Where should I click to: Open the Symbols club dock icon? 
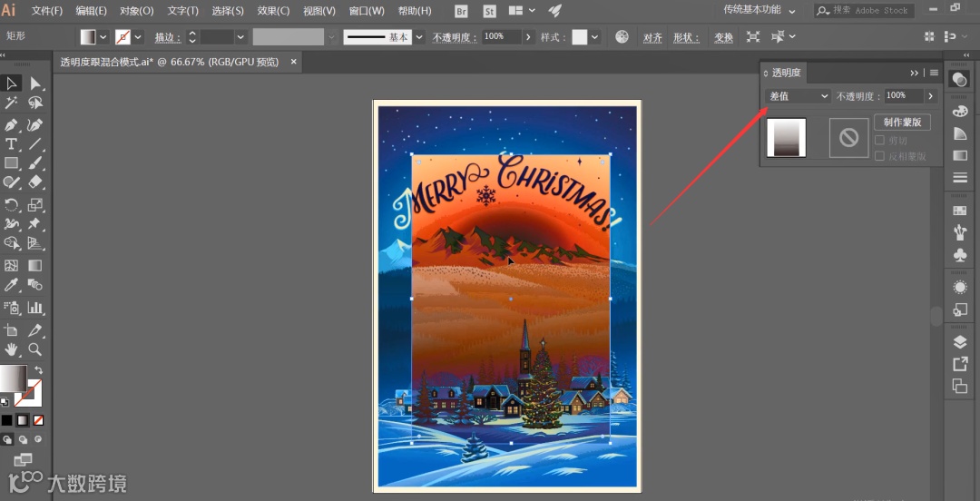[x=959, y=255]
